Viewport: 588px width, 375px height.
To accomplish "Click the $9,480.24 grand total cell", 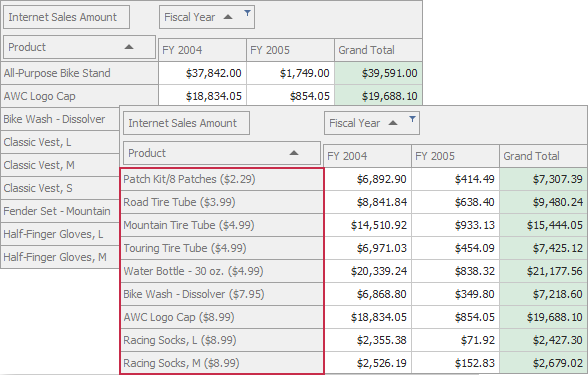I will (543, 202).
